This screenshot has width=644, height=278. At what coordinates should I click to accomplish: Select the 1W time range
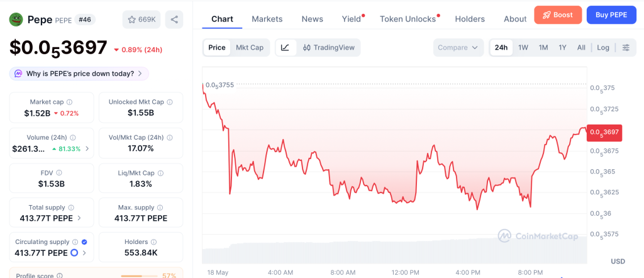pos(523,48)
